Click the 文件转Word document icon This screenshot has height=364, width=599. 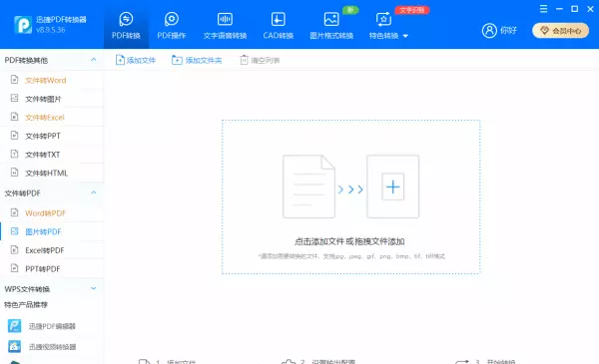[x=15, y=80]
